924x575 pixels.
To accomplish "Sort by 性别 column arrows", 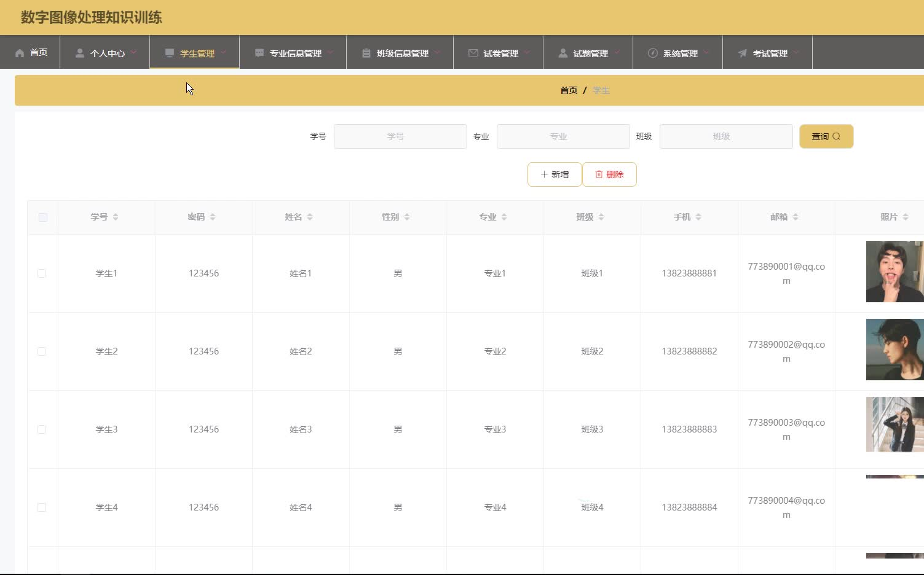I will [407, 217].
